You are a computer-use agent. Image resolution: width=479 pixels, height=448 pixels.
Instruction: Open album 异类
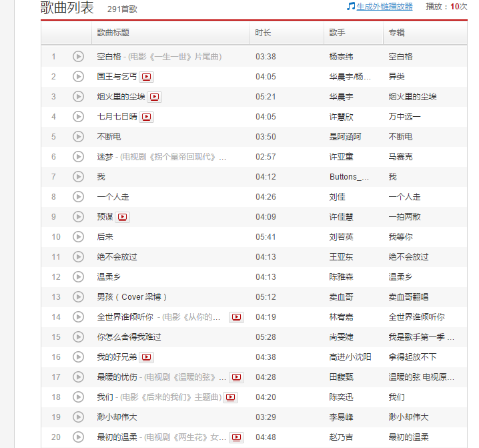(396, 77)
